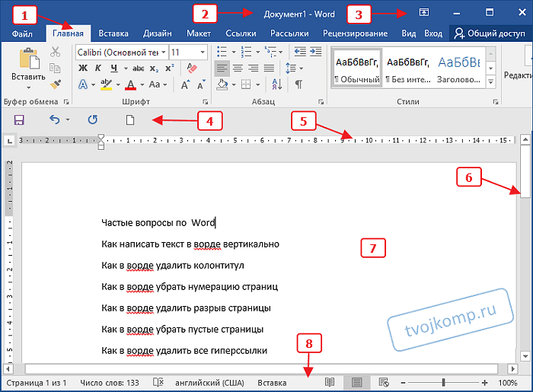Image resolution: width=533 pixels, height=392 pixels.
Task: Toggle Subscript x₂ formatting
Action: point(154,69)
